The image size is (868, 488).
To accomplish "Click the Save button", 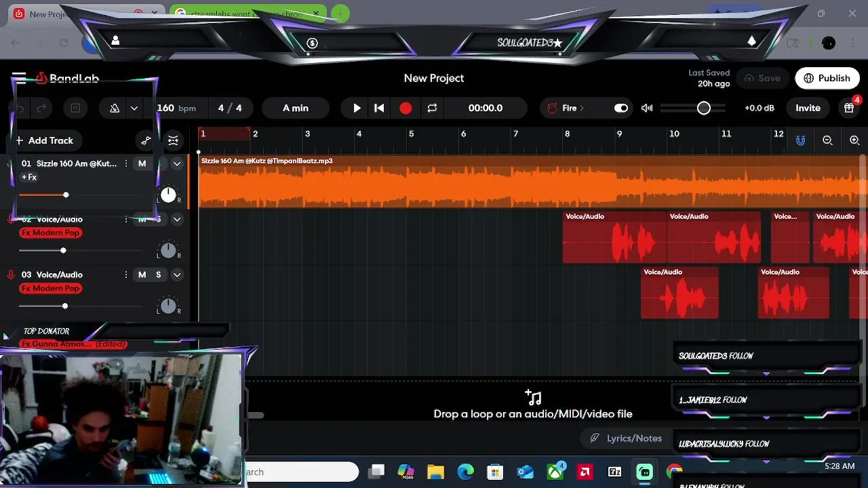I will (762, 78).
